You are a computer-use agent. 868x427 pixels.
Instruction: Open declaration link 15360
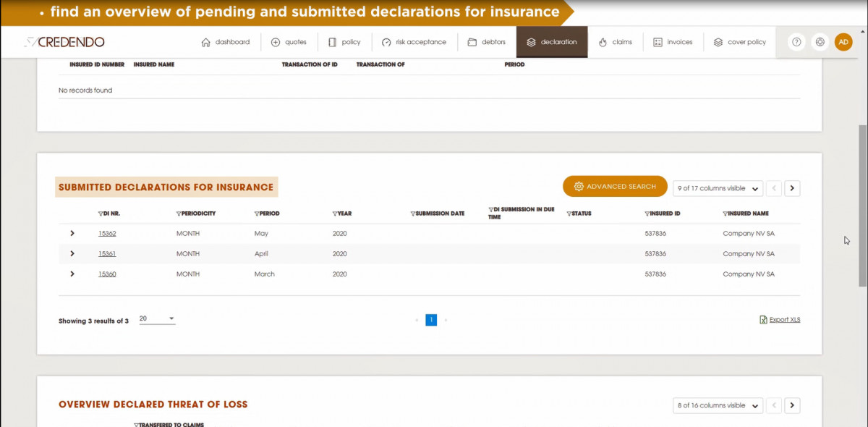click(107, 274)
